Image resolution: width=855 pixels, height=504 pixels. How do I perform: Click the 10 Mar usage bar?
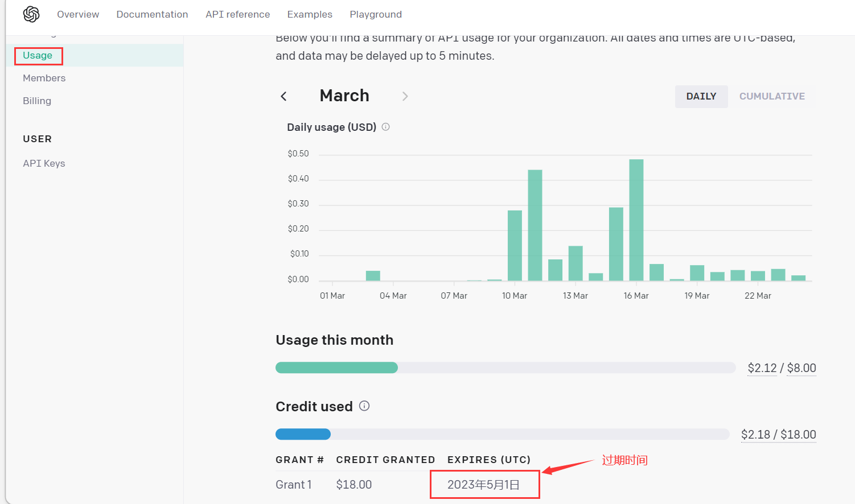[x=515, y=246]
